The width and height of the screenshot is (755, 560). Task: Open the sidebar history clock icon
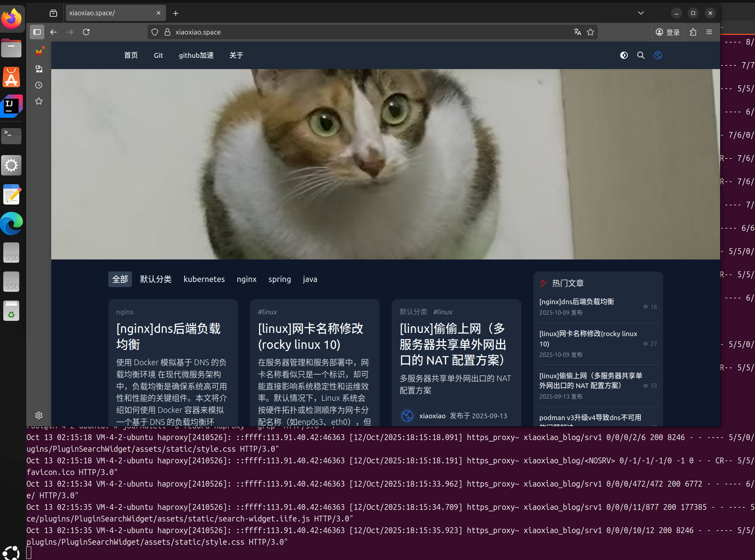point(39,85)
